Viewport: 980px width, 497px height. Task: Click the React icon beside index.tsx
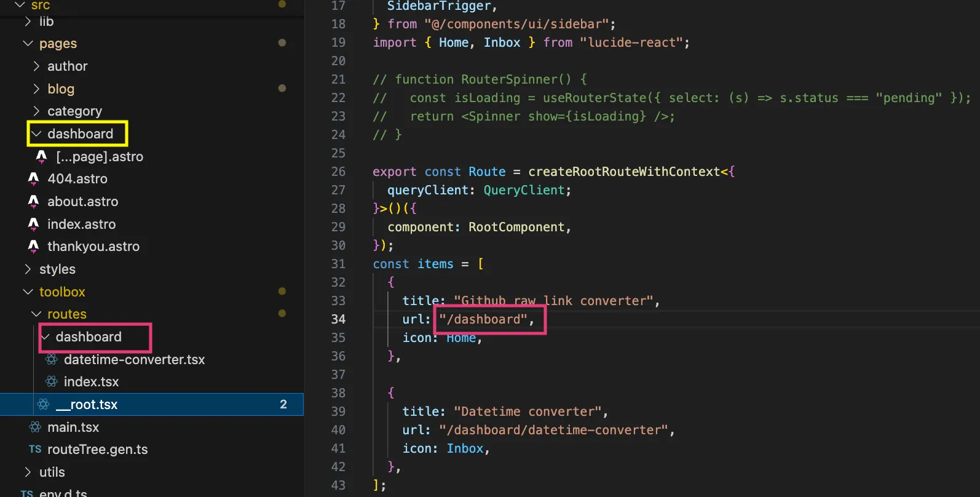52,381
